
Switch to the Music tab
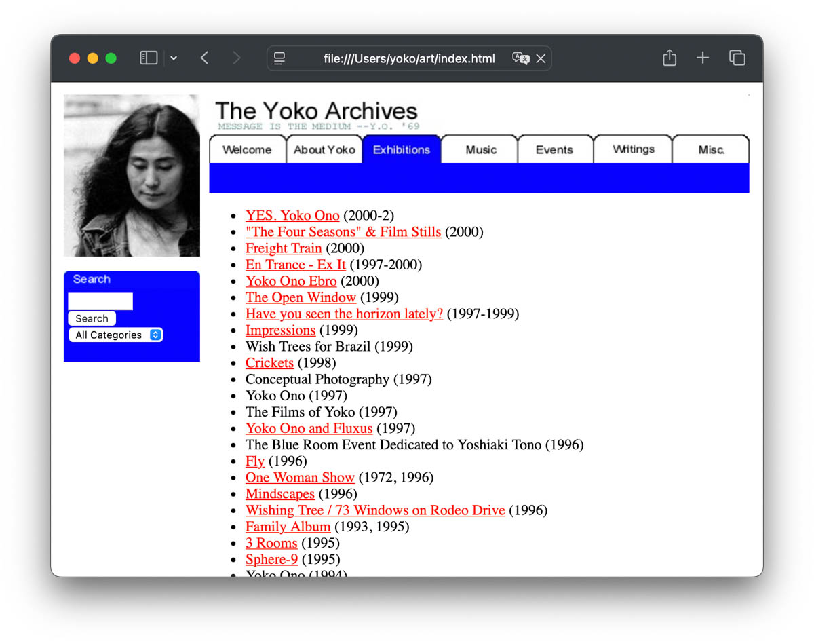[x=480, y=149]
